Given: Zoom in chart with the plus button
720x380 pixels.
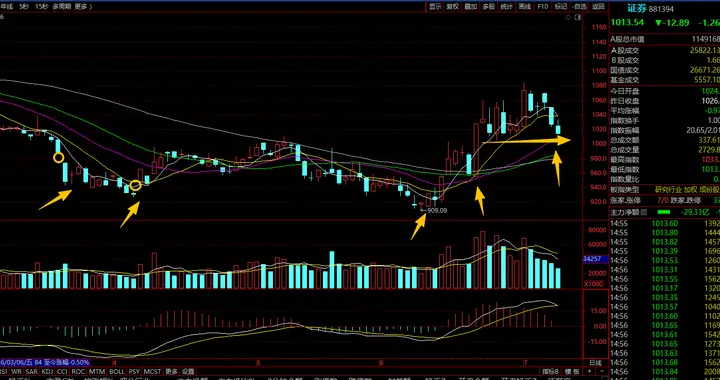Looking at the screenshot, I should 590,370.
